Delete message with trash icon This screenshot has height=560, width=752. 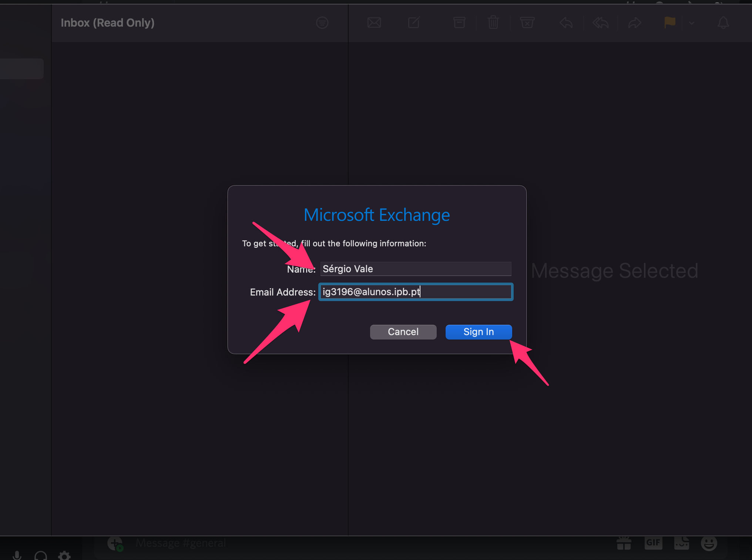[493, 23]
